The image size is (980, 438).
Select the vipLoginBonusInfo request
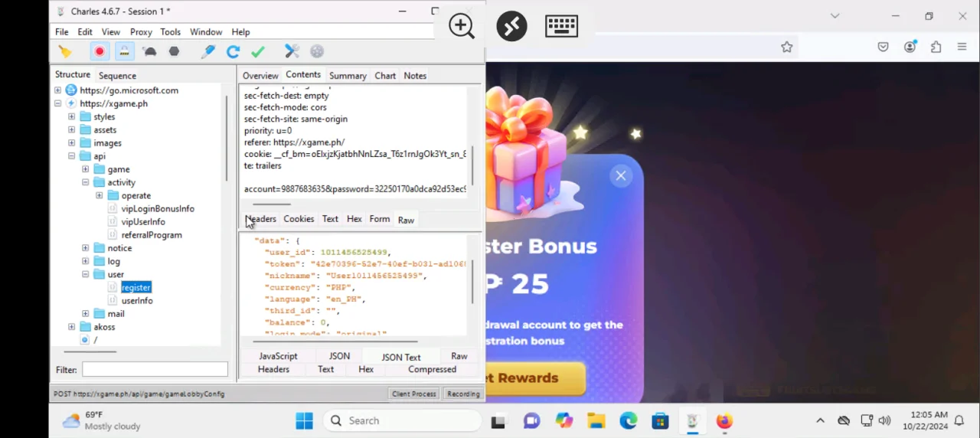pyautogui.click(x=158, y=209)
